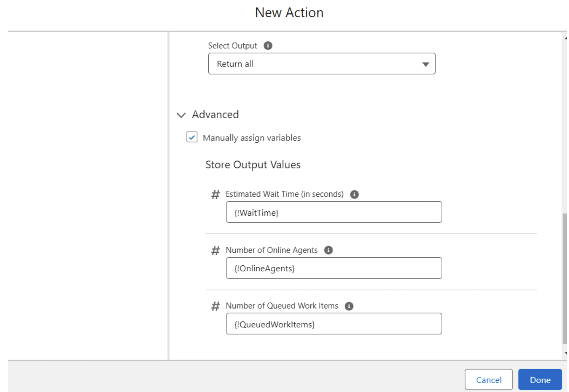The height and width of the screenshot is (392, 569).
Task: Open the Return all dropdown
Action: [x=321, y=64]
